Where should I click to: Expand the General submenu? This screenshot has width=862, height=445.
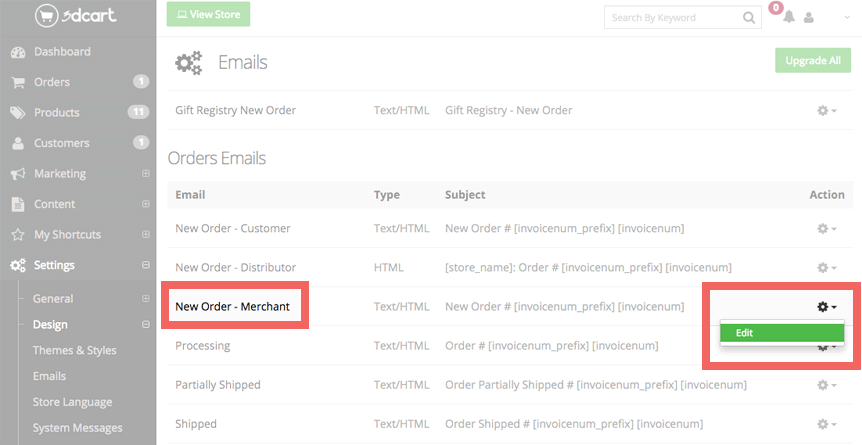pos(146,298)
